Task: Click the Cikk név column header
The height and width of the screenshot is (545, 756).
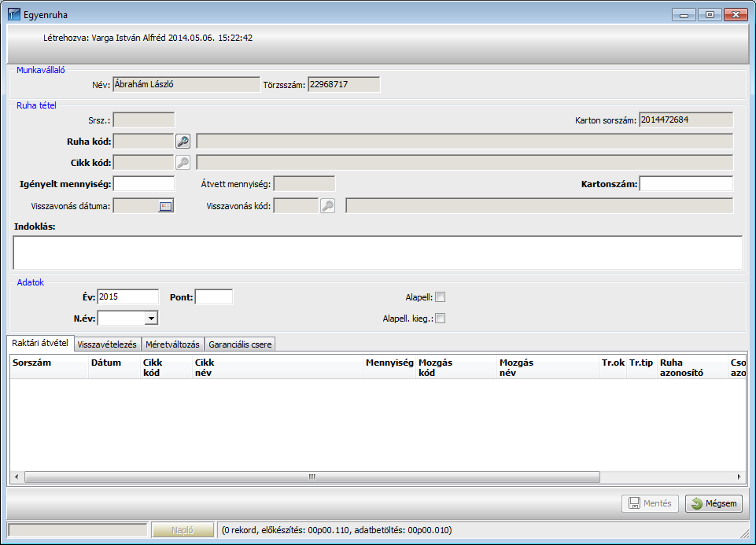Action: click(x=278, y=367)
